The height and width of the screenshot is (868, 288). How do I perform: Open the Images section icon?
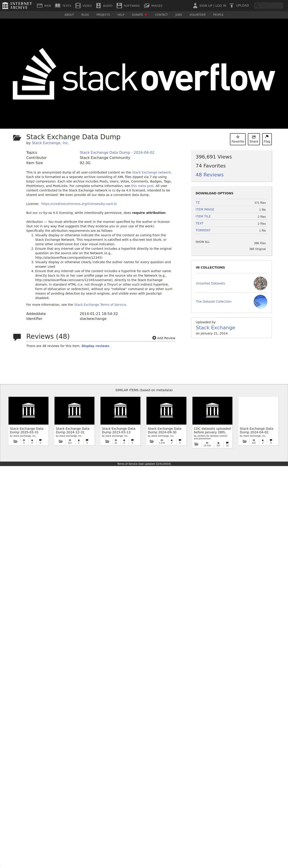tap(147, 5)
